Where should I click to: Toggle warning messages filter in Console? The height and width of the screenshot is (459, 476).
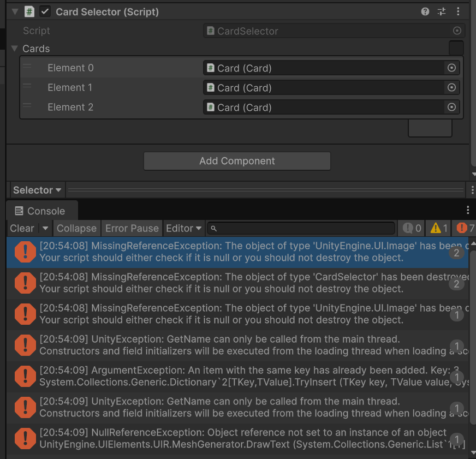tap(439, 228)
